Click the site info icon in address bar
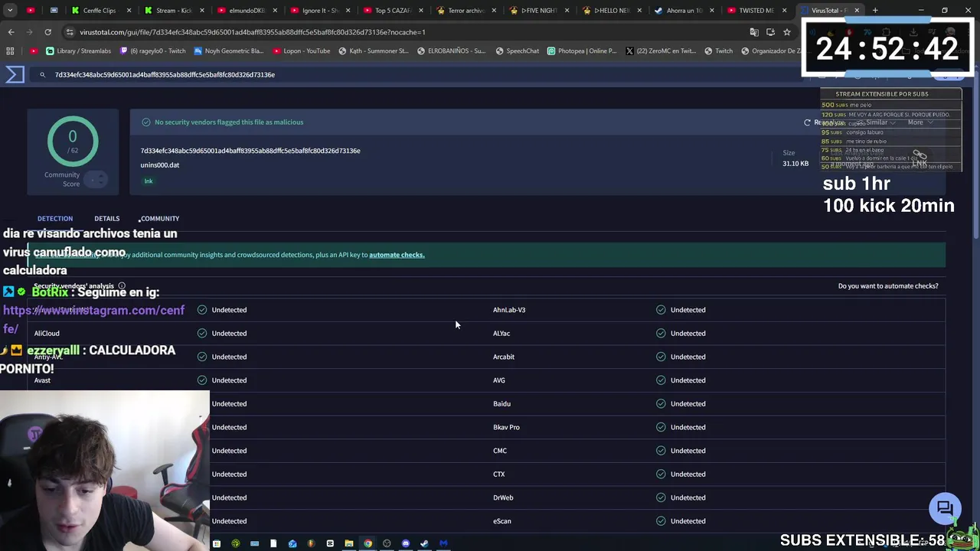 (x=70, y=32)
